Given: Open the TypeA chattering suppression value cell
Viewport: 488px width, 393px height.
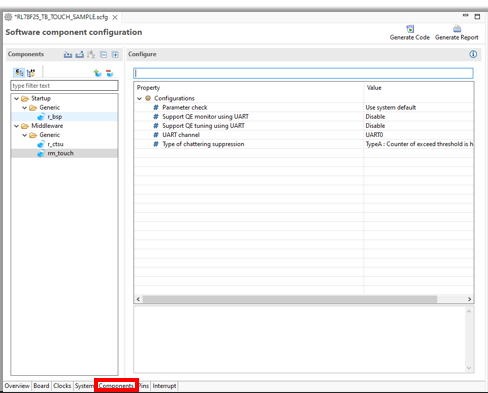Looking at the screenshot, I should [x=419, y=144].
